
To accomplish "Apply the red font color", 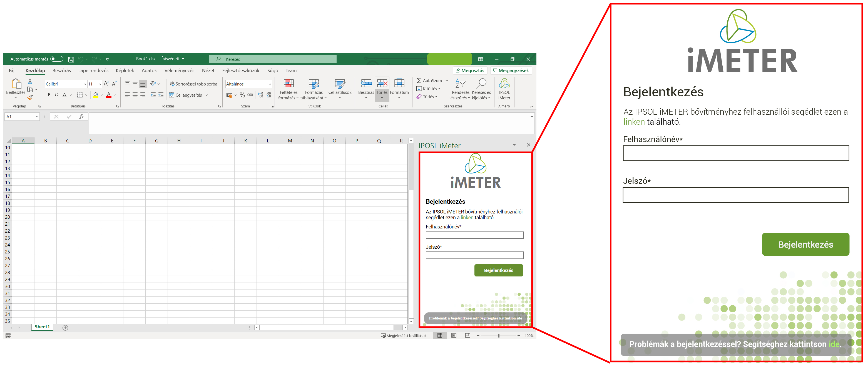I will [x=108, y=95].
